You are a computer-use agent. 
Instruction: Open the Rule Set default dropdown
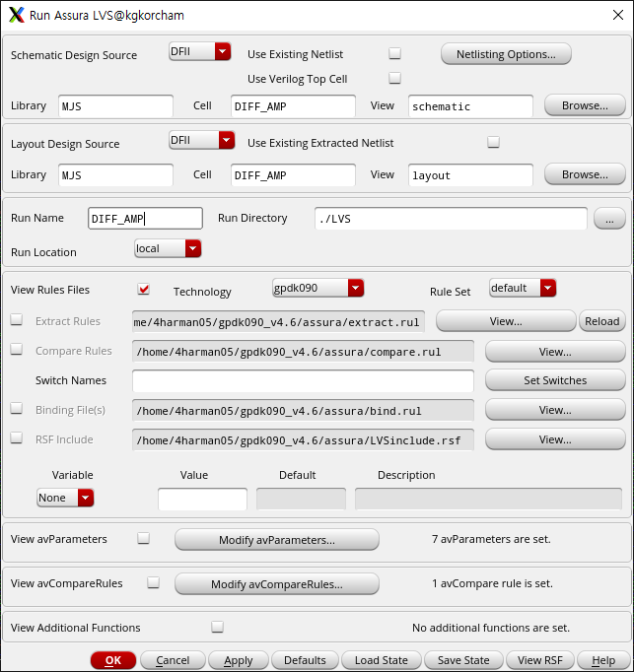[x=523, y=288]
